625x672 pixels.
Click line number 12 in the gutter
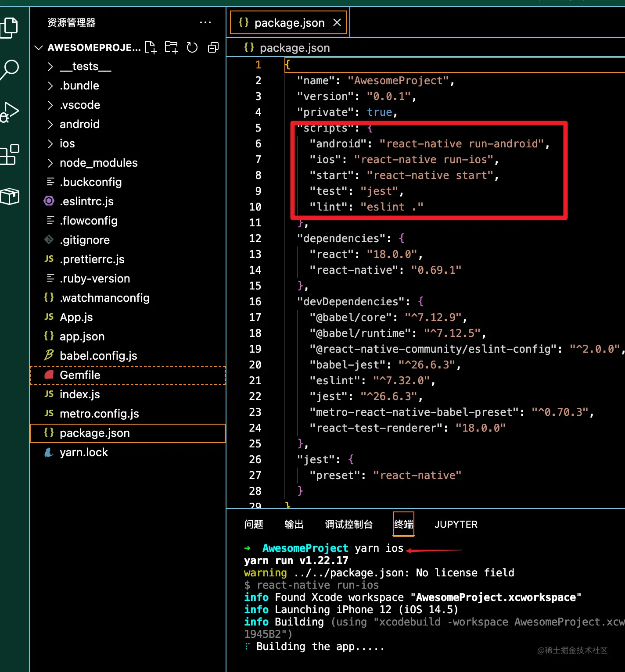[x=255, y=239]
